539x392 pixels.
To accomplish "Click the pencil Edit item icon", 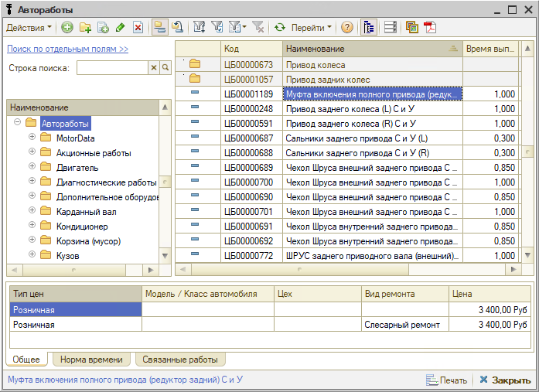I will (120, 27).
